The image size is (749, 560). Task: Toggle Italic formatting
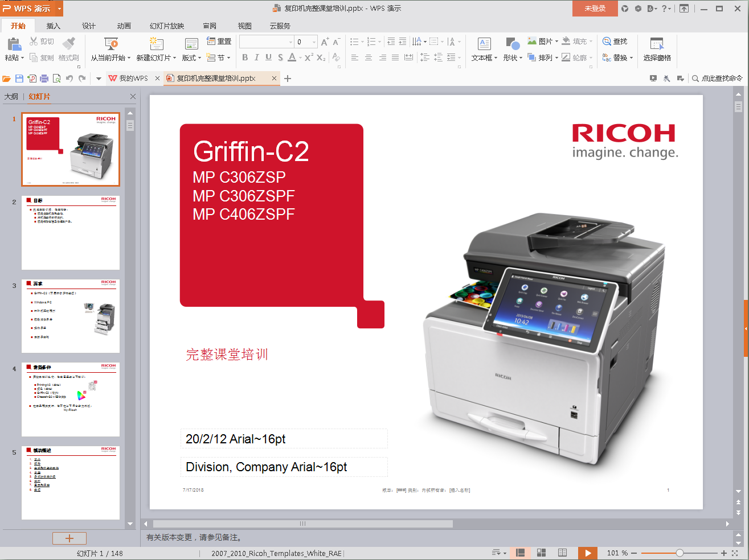(257, 57)
